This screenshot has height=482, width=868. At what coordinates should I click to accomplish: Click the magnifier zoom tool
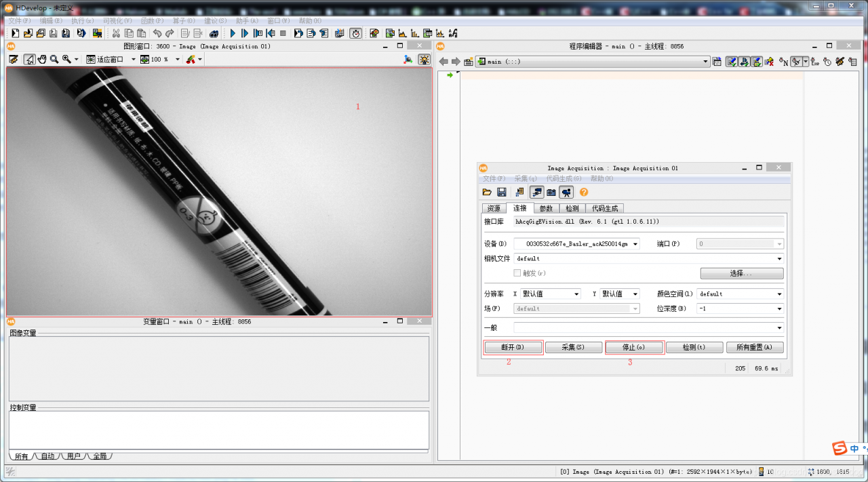54,60
